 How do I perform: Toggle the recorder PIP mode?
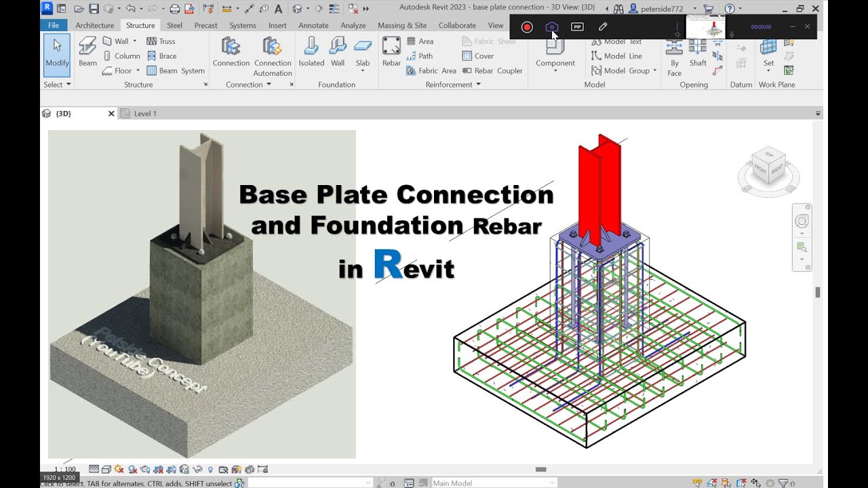point(577,26)
